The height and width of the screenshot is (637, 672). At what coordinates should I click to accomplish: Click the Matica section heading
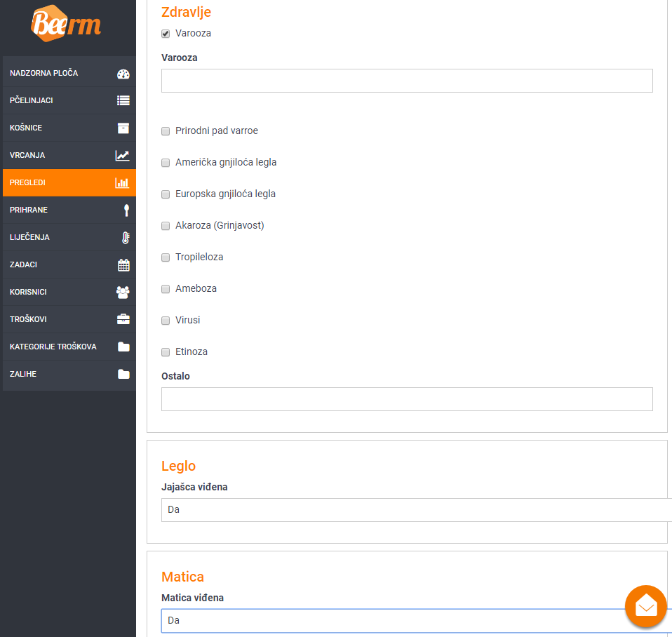tap(182, 577)
